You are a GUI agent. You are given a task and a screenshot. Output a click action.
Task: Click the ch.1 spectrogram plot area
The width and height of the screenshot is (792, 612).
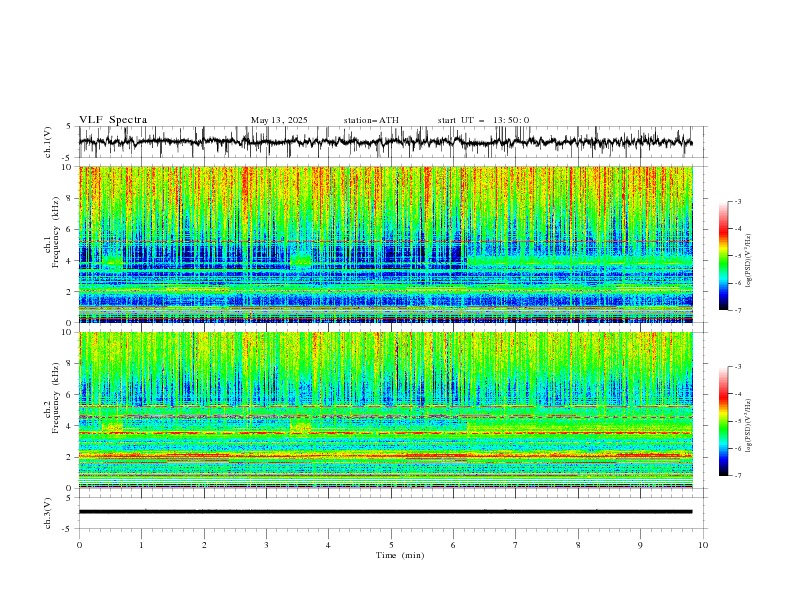click(x=386, y=244)
